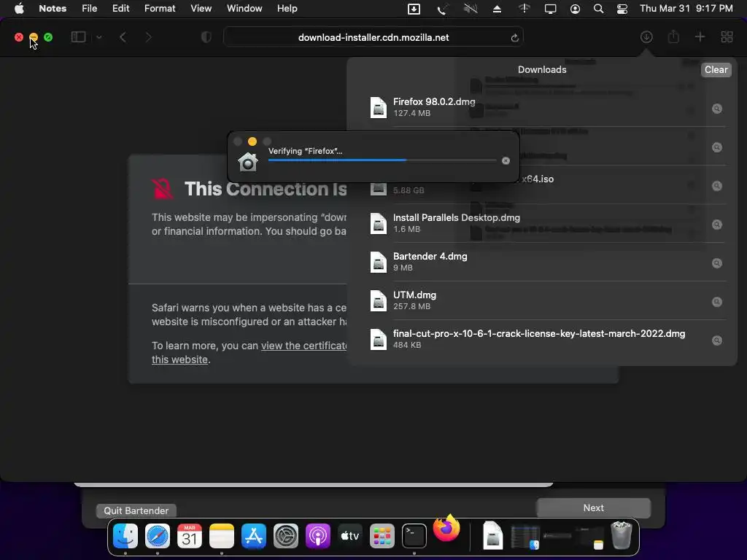Image resolution: width=747 pixels, height=560 pixels.
Task: Open the view the certificate link
Action: [304, 346]
